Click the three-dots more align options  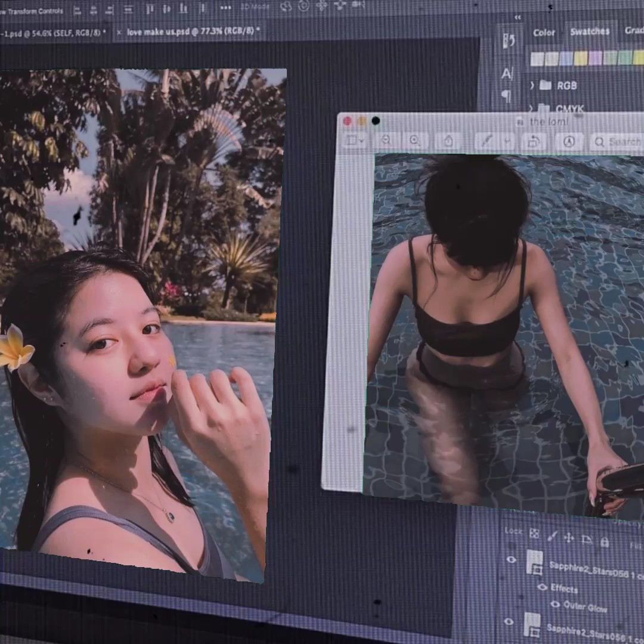pyautogui.click(x=225, y=8)
